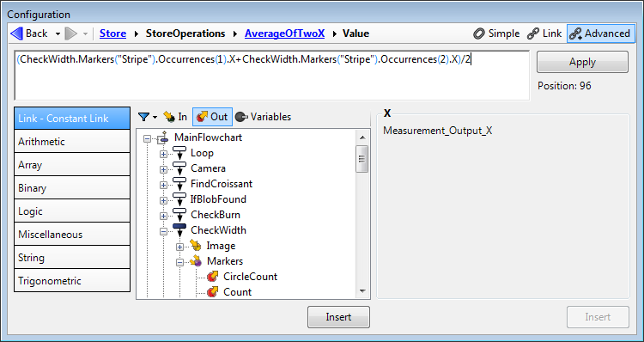The image size is (644, 342).
Task: Expand the Image tree node
Action: coord(180,247)
